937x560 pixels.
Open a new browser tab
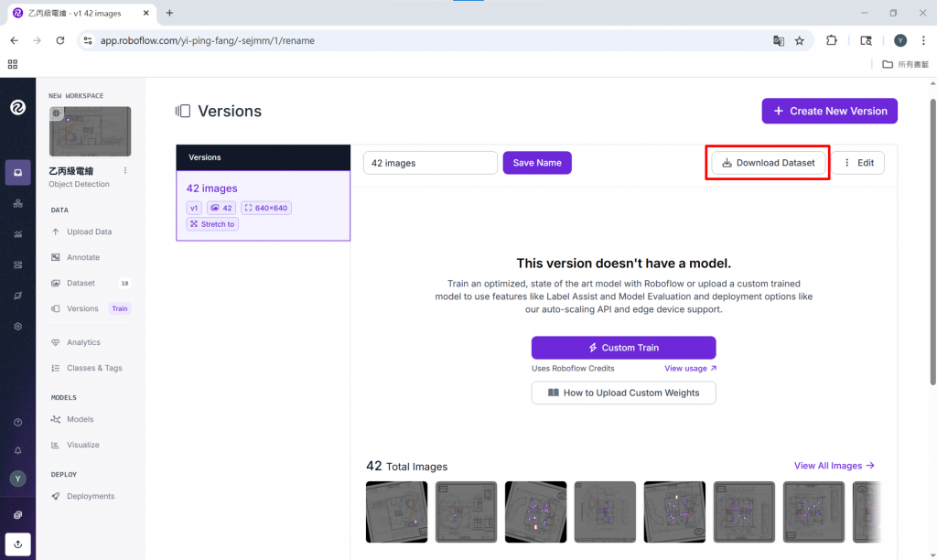pyautogui.click(x=169, y=13)
